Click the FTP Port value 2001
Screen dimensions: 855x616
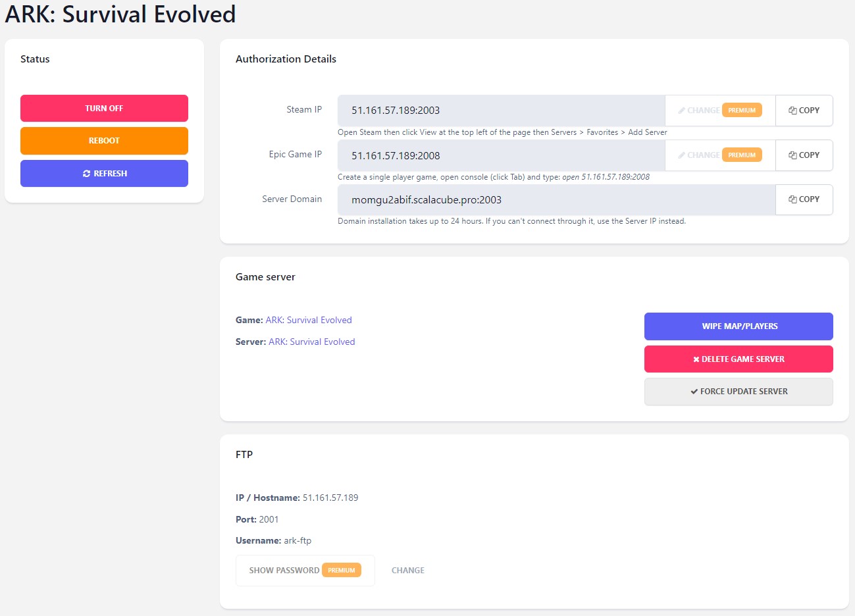269,520
